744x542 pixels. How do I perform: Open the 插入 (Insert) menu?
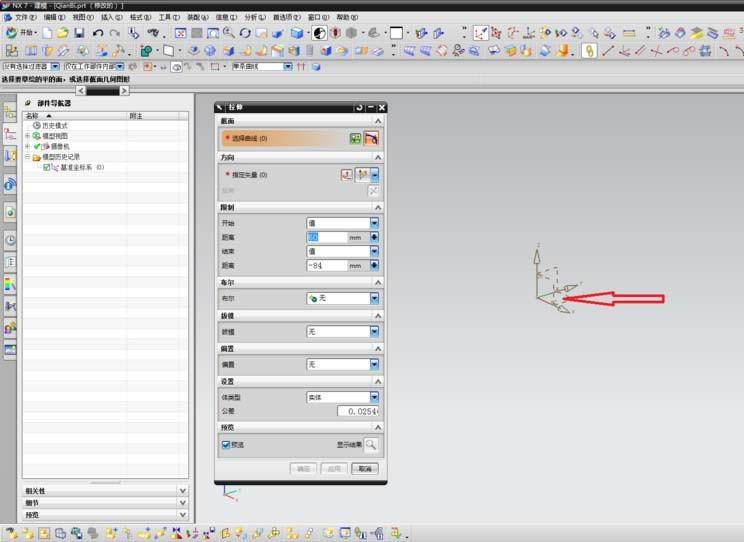pos(112,18)
